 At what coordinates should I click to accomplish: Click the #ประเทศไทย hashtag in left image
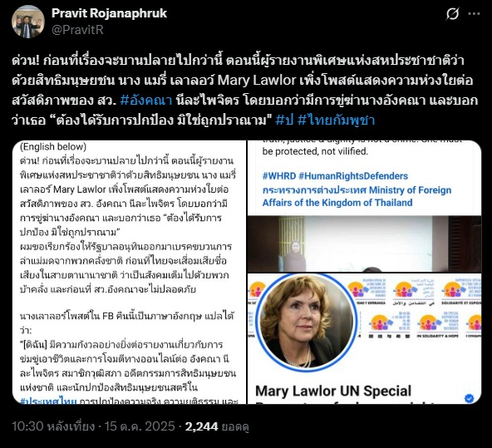pyautogui.click(x=48, y=401)
